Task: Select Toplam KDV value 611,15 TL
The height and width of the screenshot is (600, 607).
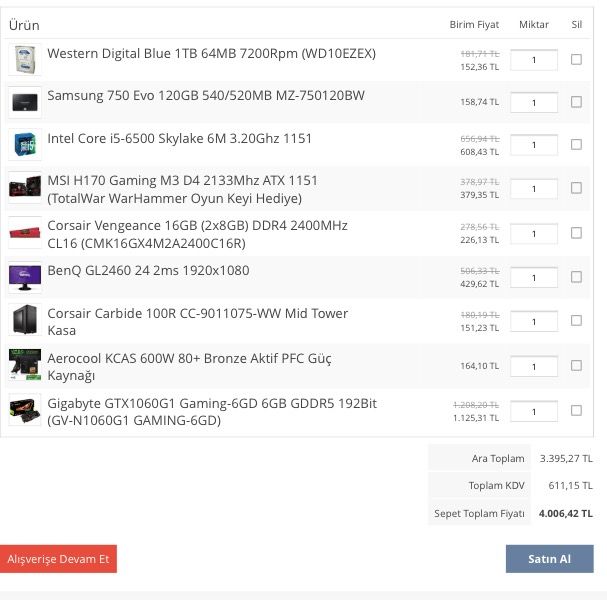Action: [570, 485]
